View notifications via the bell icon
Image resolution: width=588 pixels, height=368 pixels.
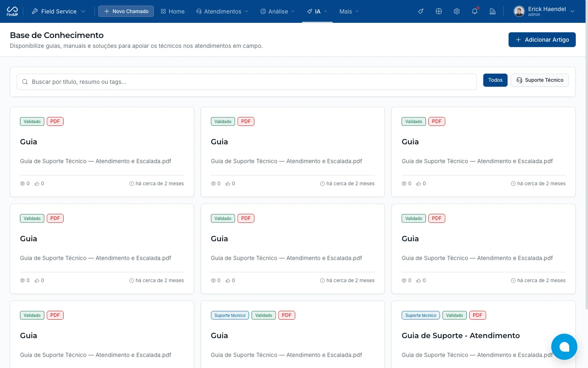coord(474,11)
